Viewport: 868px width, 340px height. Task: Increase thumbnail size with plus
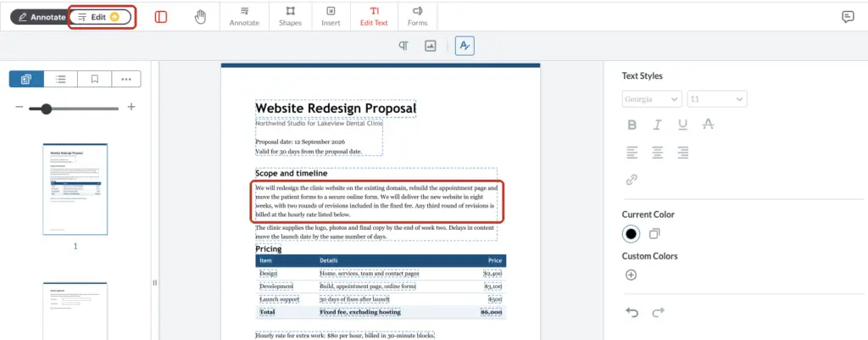pyautogui.click(x=131, y=107)
